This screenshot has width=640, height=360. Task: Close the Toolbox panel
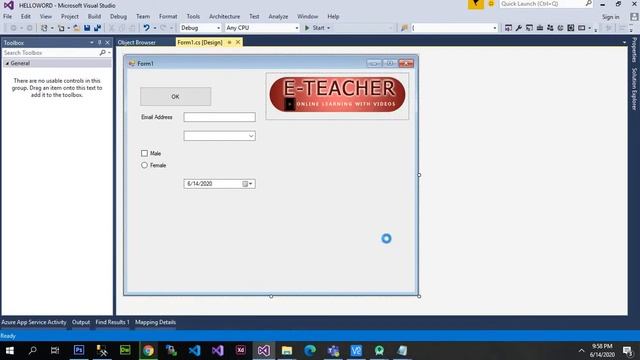pos(107,42)
